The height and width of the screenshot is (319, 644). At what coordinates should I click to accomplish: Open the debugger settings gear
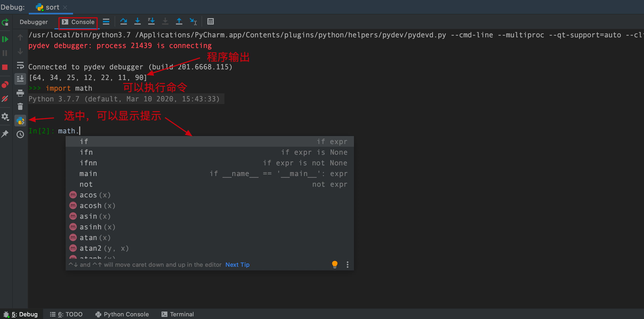tap(5, 117)
